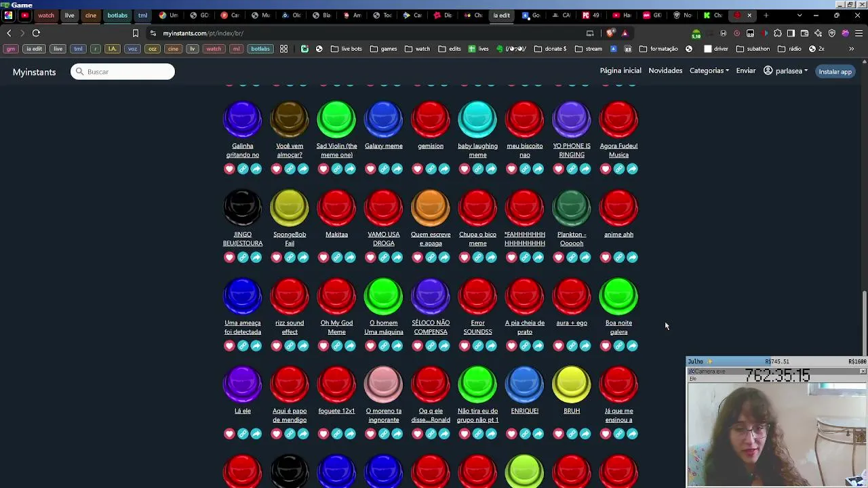This screenshot has height=488, width=868.
Task: Switch to the "cine" browser tab
Action: pos(91,15)
